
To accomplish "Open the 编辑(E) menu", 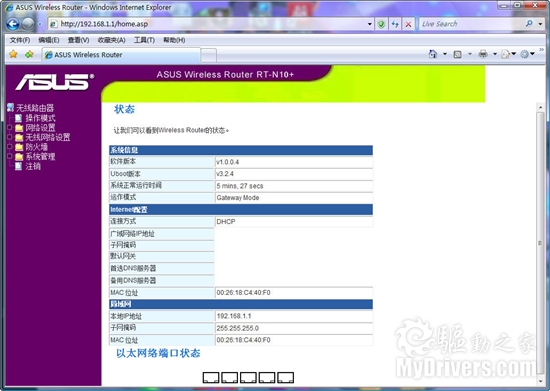I will pos(49,40).
